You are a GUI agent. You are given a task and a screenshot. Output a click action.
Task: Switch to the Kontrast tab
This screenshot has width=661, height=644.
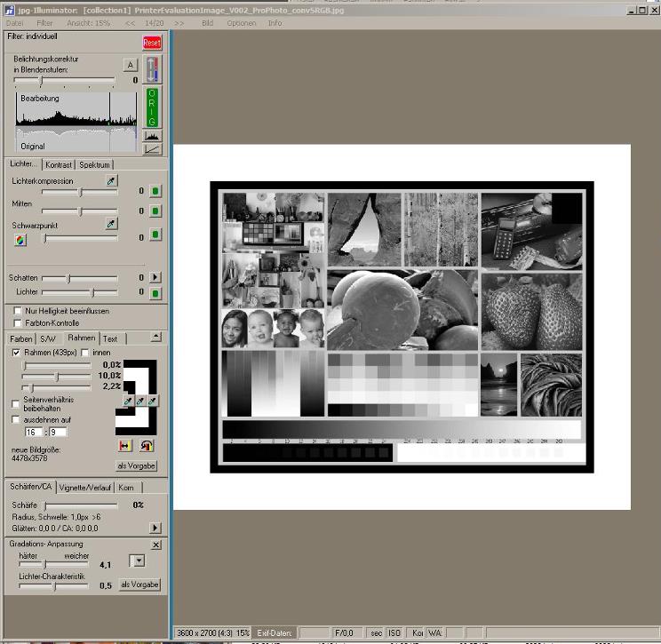59,165
